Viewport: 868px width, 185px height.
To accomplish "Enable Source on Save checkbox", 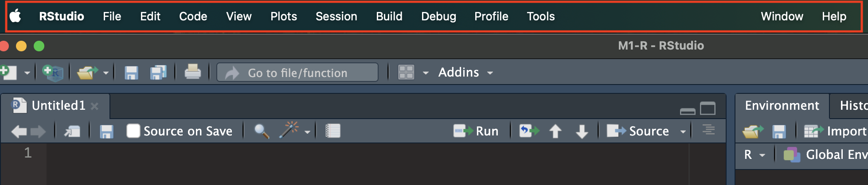I will click(x=133, y=131).
